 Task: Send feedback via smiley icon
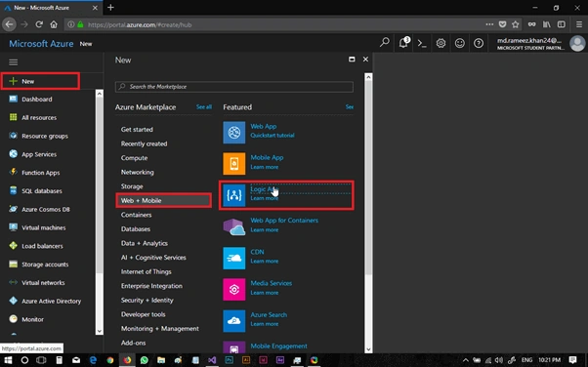coord(460,44)
